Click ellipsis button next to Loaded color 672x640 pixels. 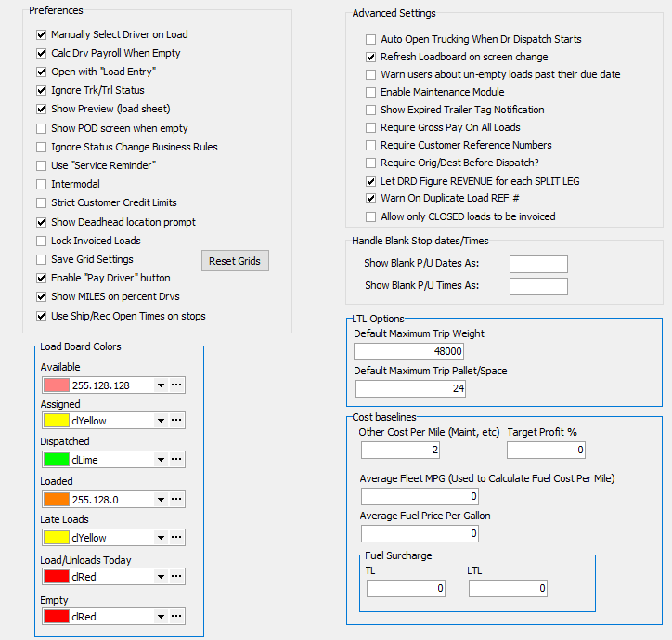coord(177,499)
